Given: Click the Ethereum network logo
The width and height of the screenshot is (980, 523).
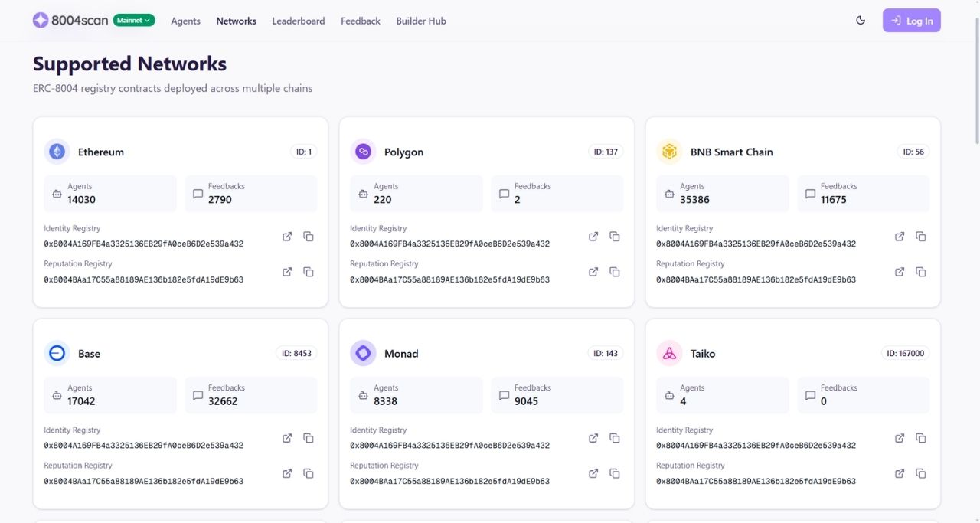Looking at the screenshot, I should click(x=57, y=152).
